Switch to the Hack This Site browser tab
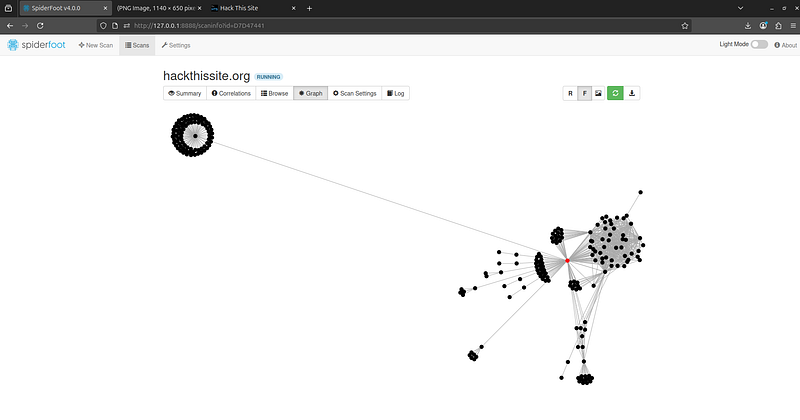This screenshot has width=800, height=420. click(x=253, y=8)
